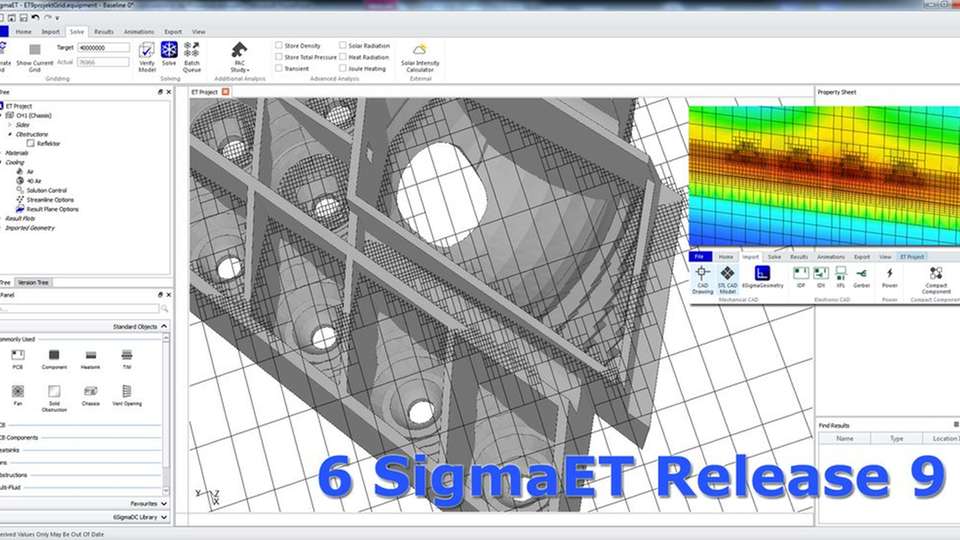Click CAD Drawing import icon in inset
The width and height of the screenshot is (960, 540).
click(702, 273)
